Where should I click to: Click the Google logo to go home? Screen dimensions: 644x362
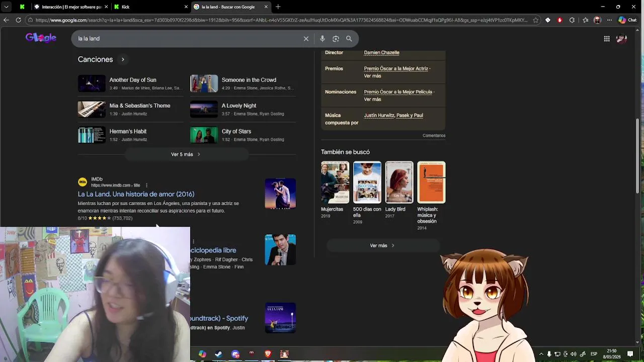tap(41, 38)
